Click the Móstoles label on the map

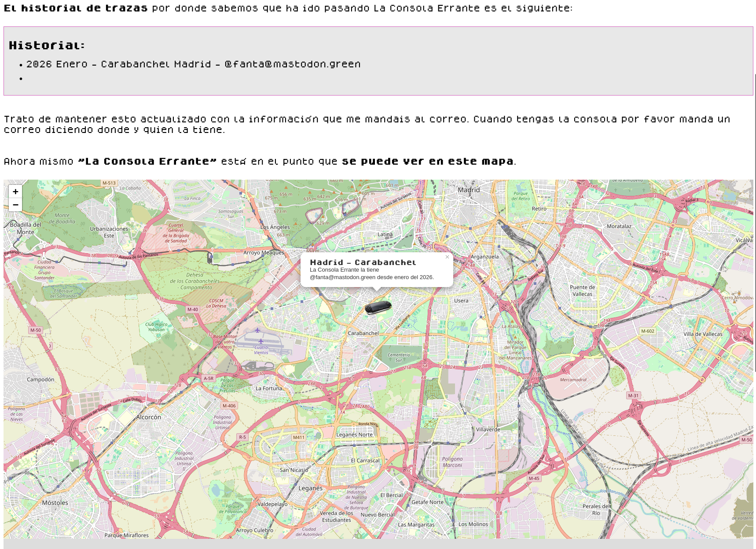point(55,503)
